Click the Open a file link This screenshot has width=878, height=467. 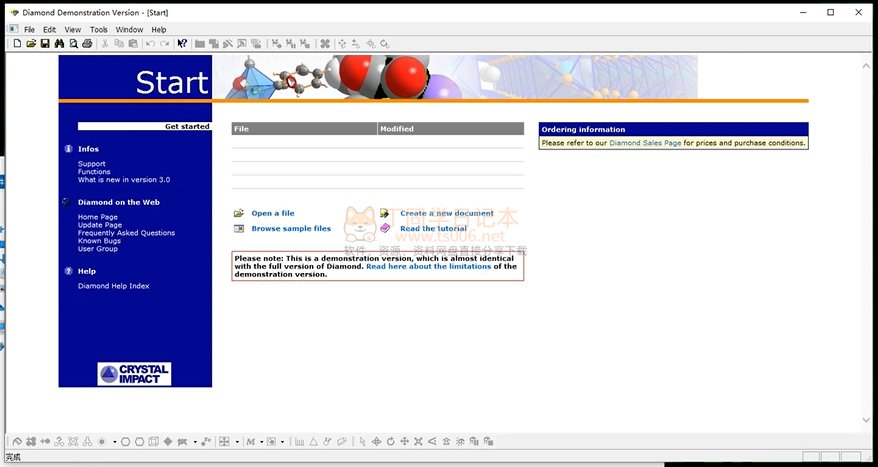coord(272,213)
